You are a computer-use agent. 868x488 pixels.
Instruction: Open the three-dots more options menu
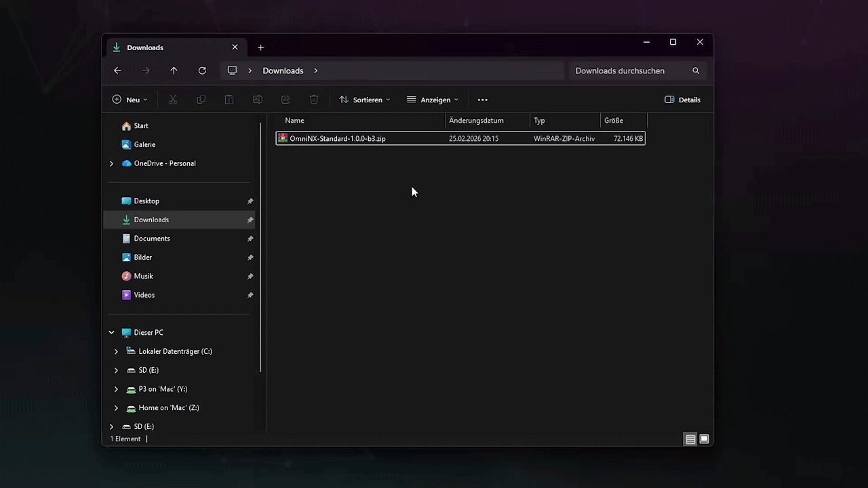482,100
